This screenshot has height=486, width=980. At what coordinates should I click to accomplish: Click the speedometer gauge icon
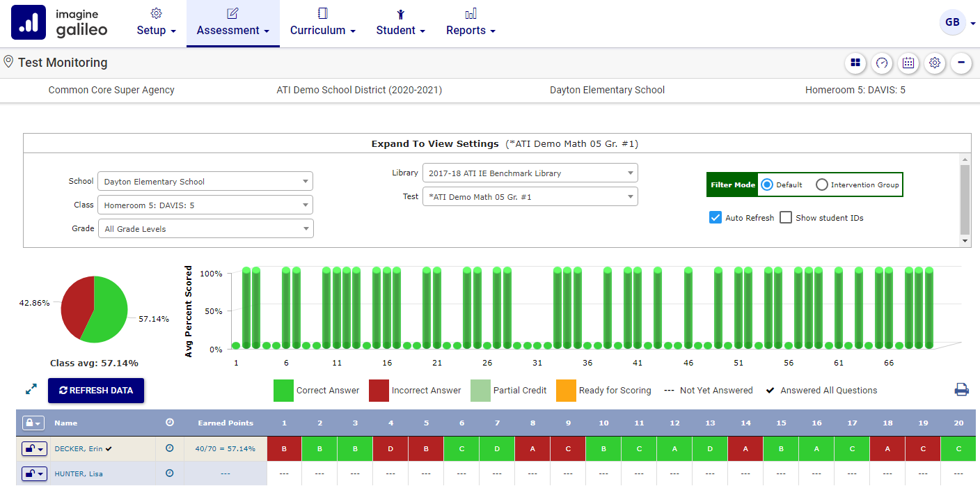[x=882, y=63]
